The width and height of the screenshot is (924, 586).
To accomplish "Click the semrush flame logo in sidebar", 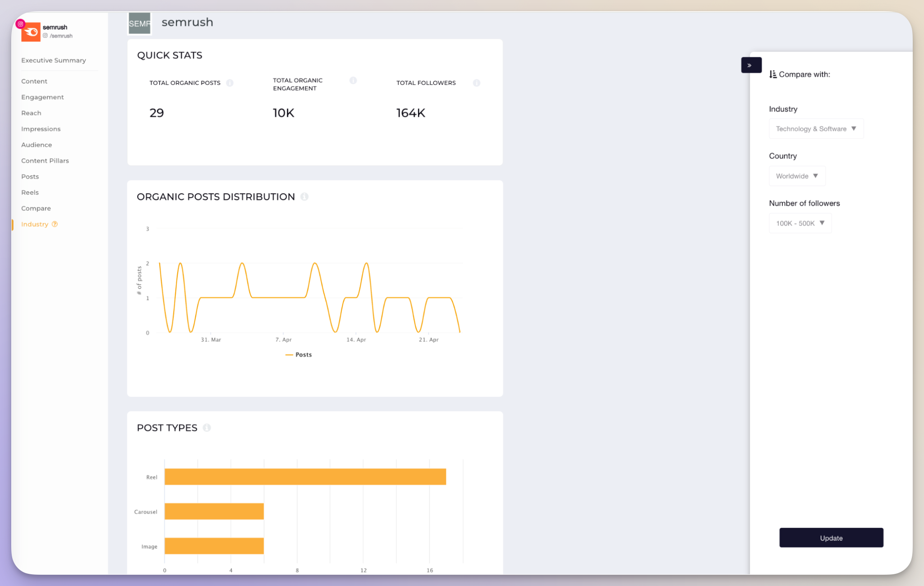I will pos(31,32).
